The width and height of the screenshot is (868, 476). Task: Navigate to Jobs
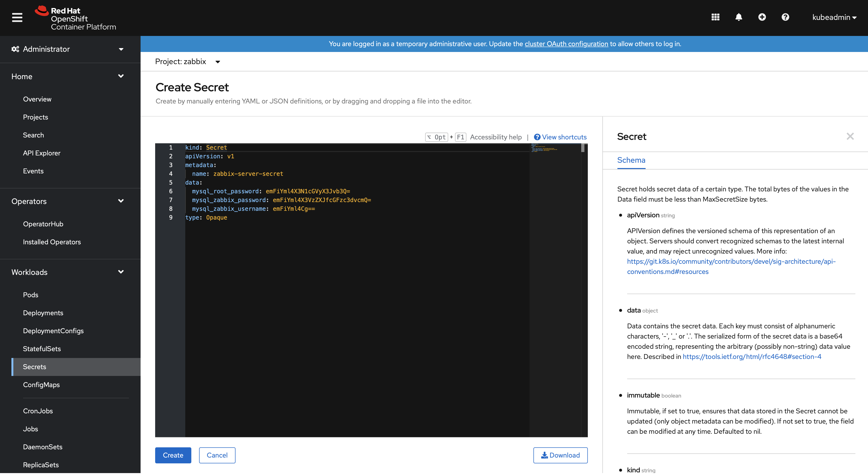30,429
